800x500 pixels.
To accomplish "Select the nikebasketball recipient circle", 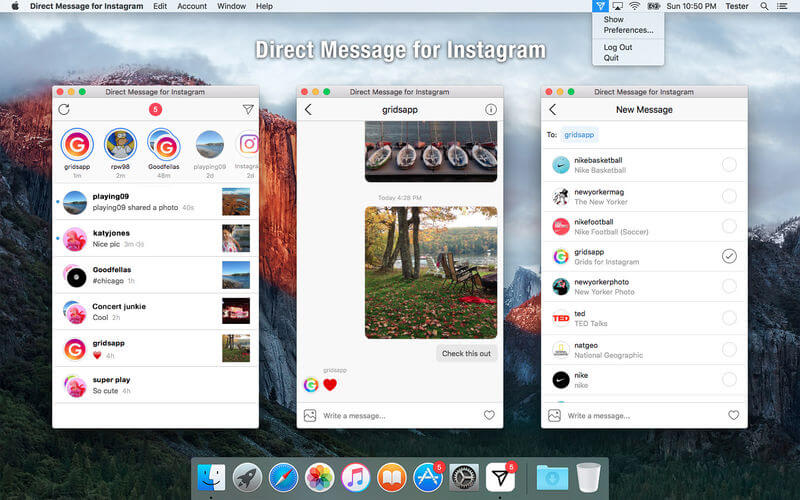I will coord(729,164).
